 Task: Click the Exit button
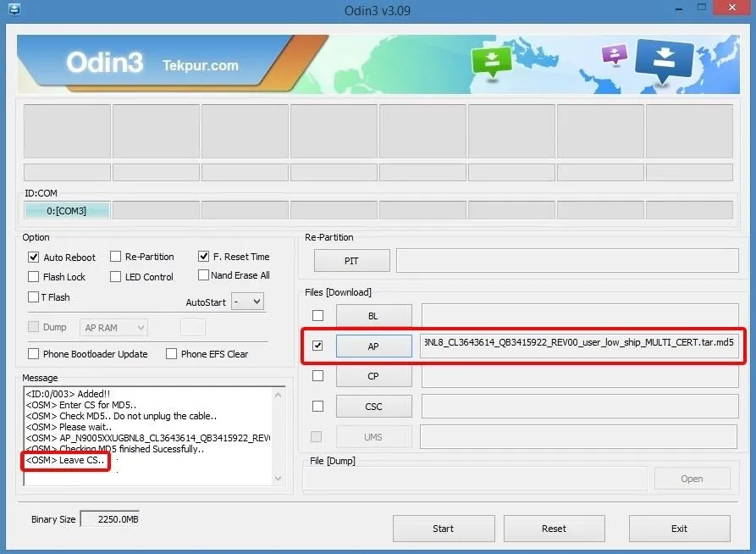coord(679,529)
